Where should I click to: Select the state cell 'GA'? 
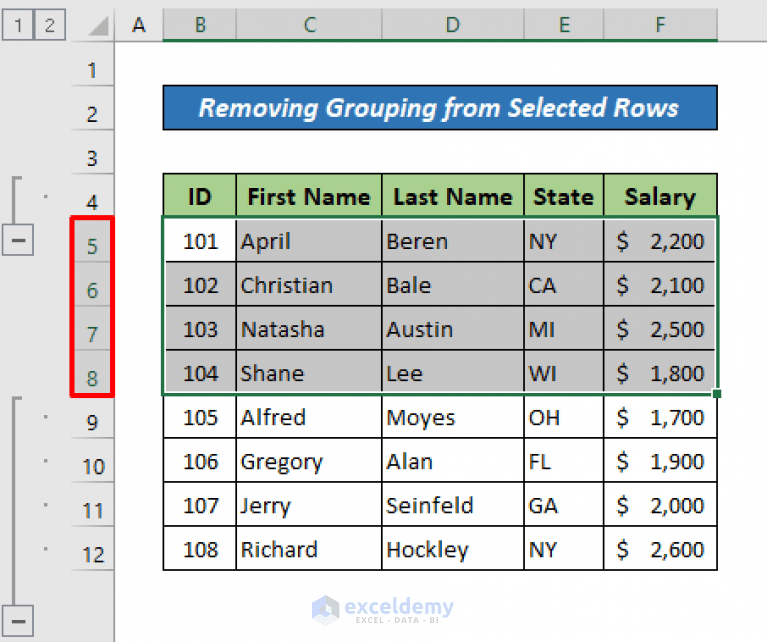[x=564, y=504]
